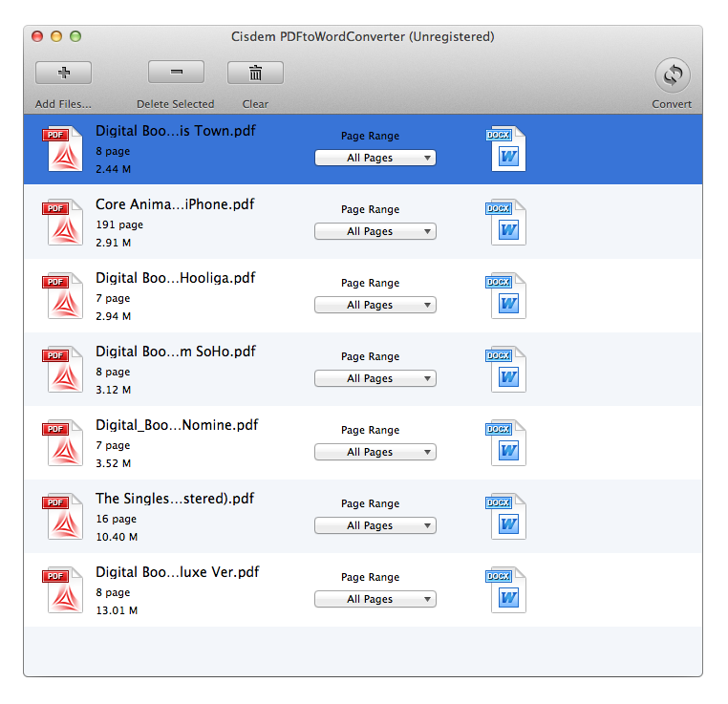Click DOCX output icon for Core Anima...iPhone.pdf
Viewport: 728px width, 704px height.
[x=505, y=222]
